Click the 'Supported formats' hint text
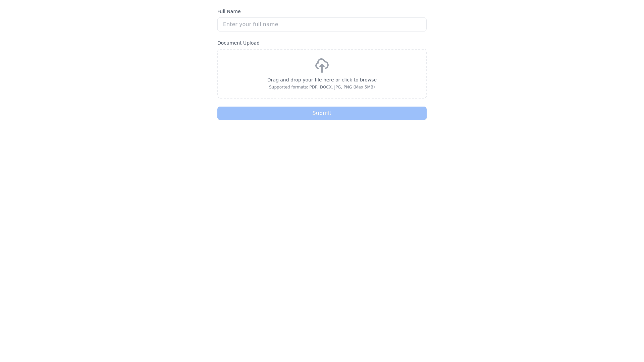Image resolution: width=644 pixels, height=362 pixels. pyautogui.click(x=322, y=87)
